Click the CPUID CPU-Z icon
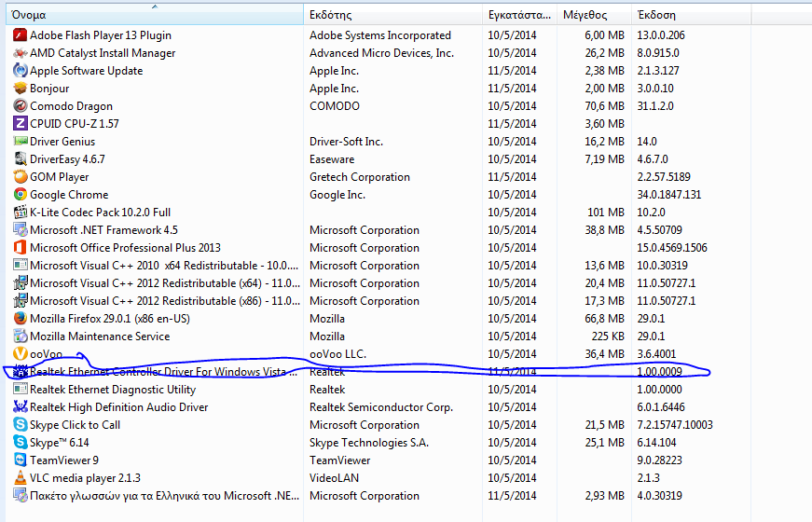812x522 pixels. [x=21, y=123]
